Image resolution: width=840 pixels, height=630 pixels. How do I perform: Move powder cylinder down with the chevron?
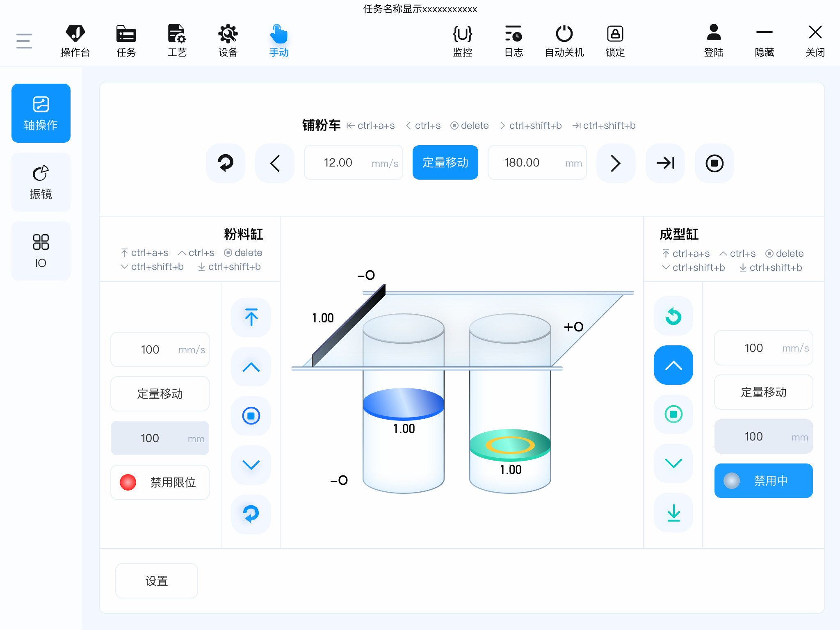[251, 465]
